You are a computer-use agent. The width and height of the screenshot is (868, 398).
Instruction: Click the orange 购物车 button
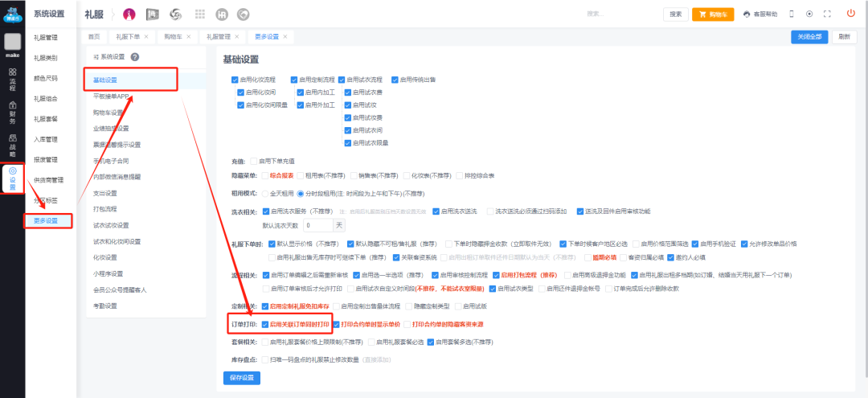[x=713, y=14]
